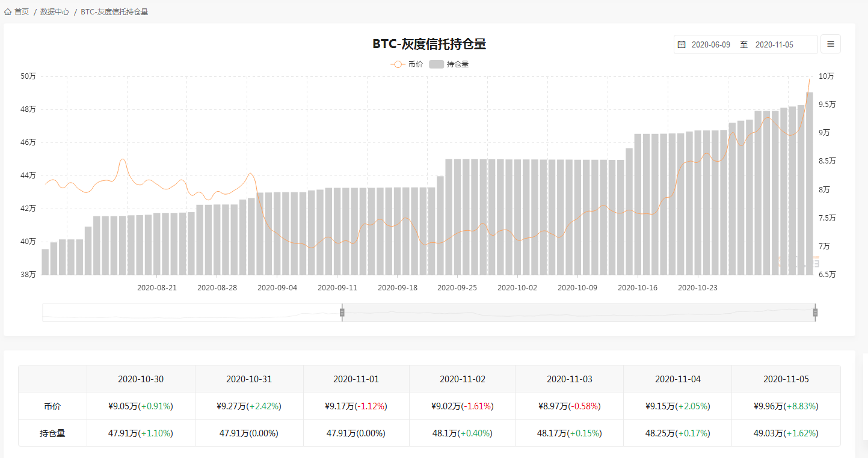Click the selected zoom range area
Viewport: 868px width, 458px height.
579,313
